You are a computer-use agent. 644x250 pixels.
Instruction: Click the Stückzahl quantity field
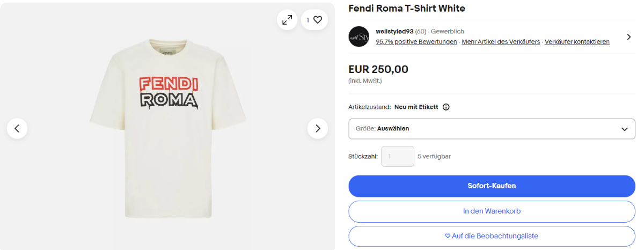coord(397,156)
